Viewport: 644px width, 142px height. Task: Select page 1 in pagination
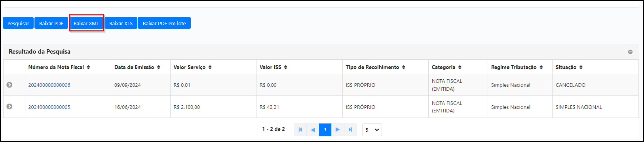[x=325, y=129]
